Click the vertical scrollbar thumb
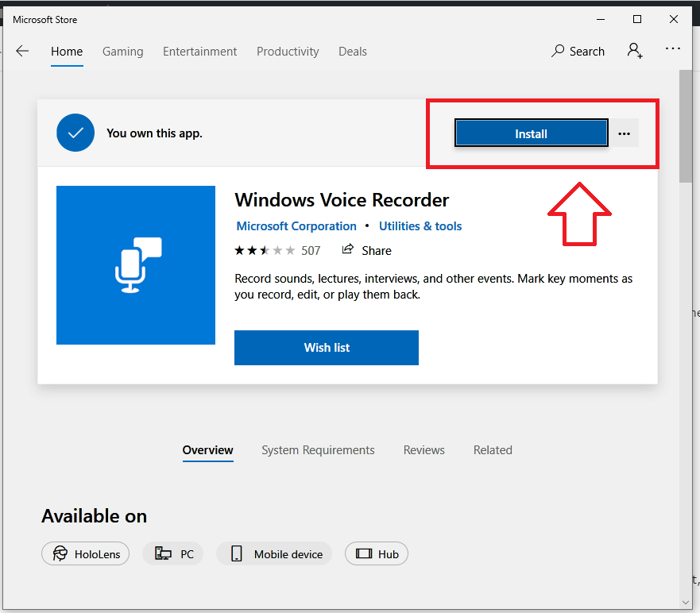This screenshot has height=613, width=700. pyautogui.click(x=685, y=126)
